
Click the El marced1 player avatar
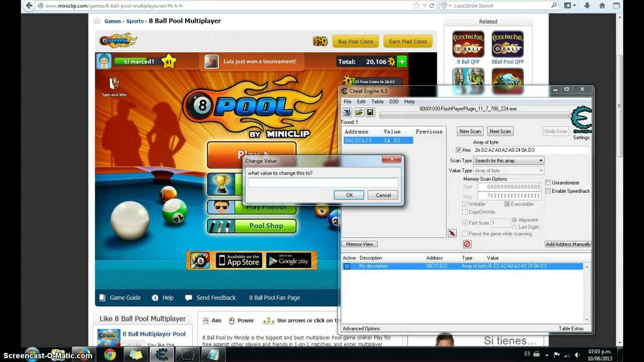[104, 61]
